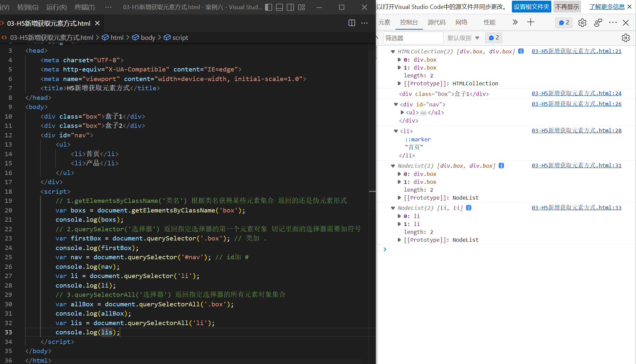Open source link html:26
Viewport: 636px width, 364px height.
pos(576,104)
